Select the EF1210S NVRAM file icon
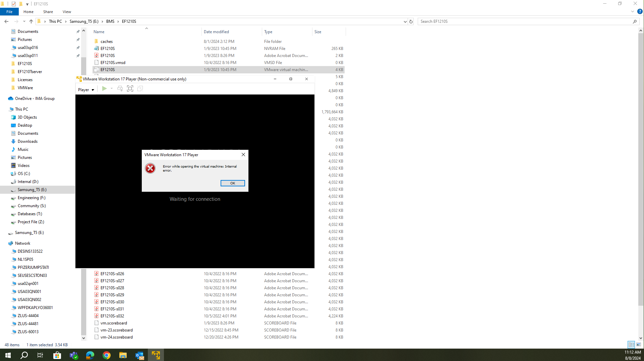This screenshot has width=644, height=361. (97, 49)
